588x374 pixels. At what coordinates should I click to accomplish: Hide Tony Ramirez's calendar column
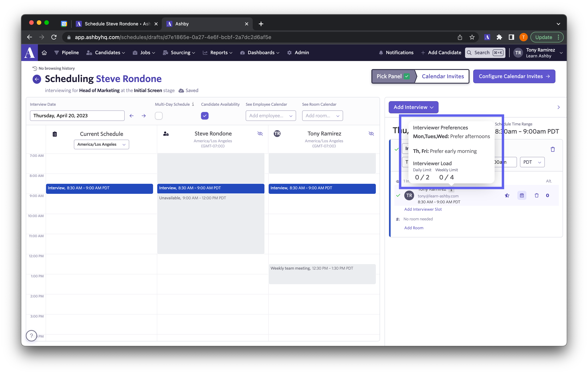[x=371, y=133]
